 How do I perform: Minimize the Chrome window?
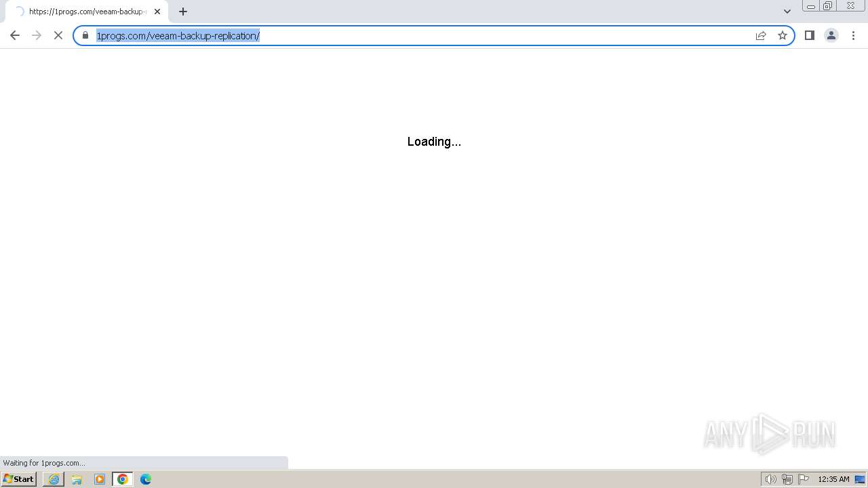(x=811, y=6)
